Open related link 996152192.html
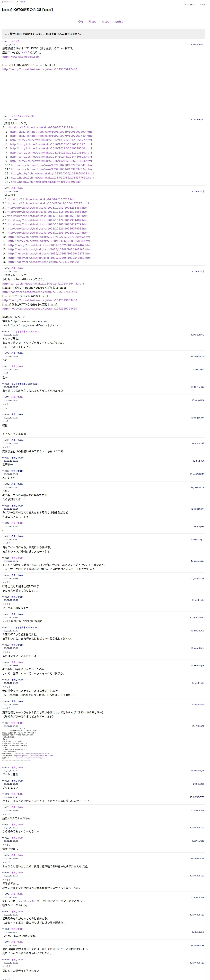Screen dimensions: 210x980 (x=42, y=127)
